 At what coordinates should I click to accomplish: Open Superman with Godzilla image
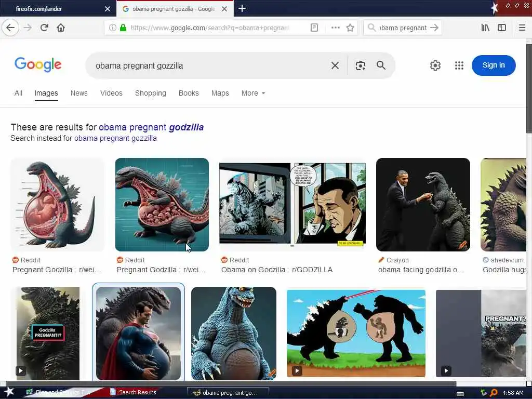pos(138,334)
